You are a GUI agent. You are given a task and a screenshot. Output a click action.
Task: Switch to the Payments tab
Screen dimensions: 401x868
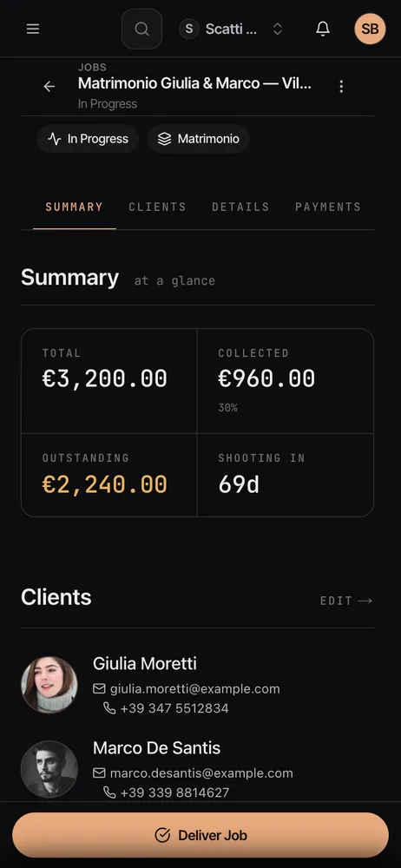tap(328, 207)
